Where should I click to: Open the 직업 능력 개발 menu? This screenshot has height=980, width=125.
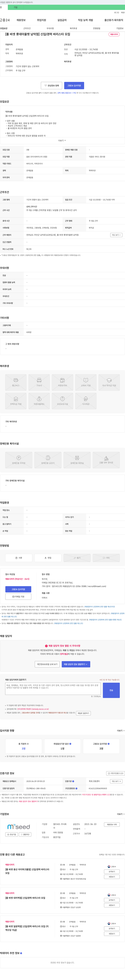(85, 20)
